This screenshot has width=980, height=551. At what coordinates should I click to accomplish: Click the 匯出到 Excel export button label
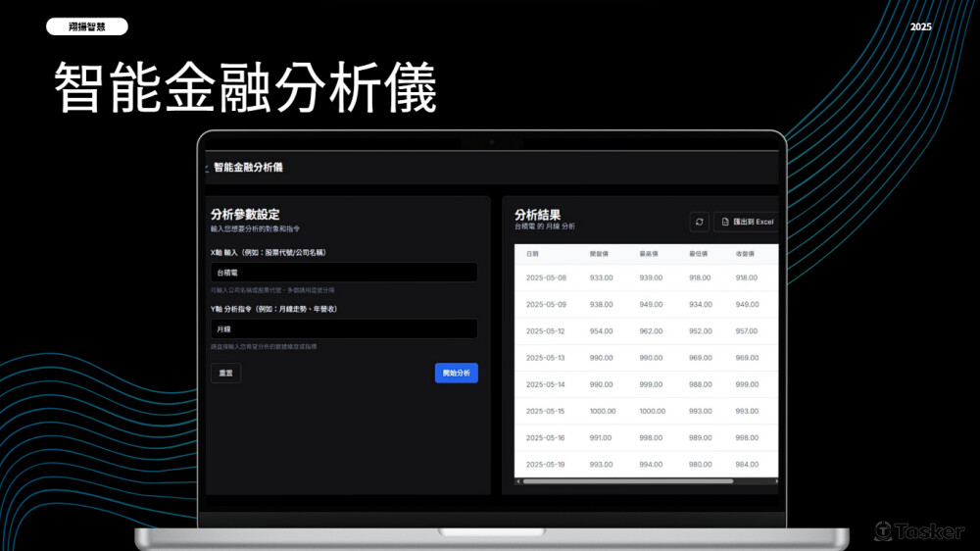click(753, 222)
